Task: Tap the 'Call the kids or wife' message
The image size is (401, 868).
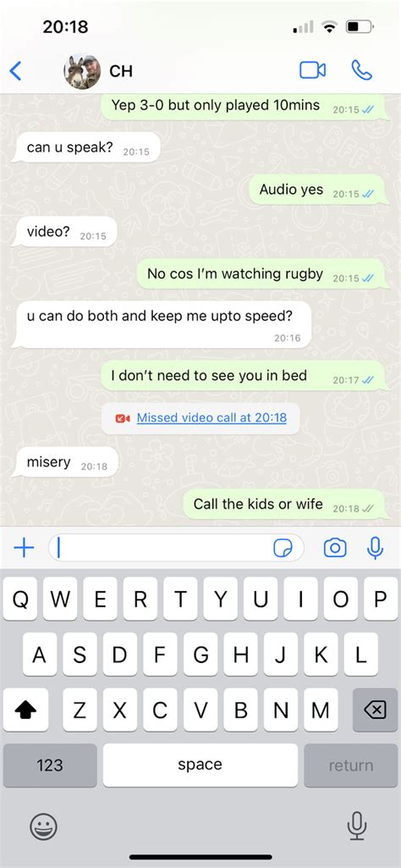Action: 283,505
